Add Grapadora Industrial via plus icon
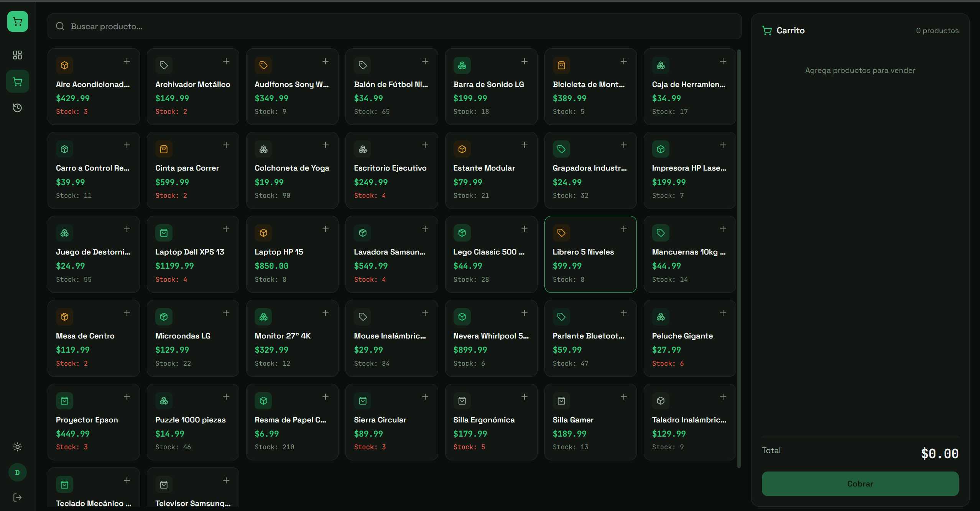The width and height of the screenshot is (980, 511). click(x=624, y=145)
